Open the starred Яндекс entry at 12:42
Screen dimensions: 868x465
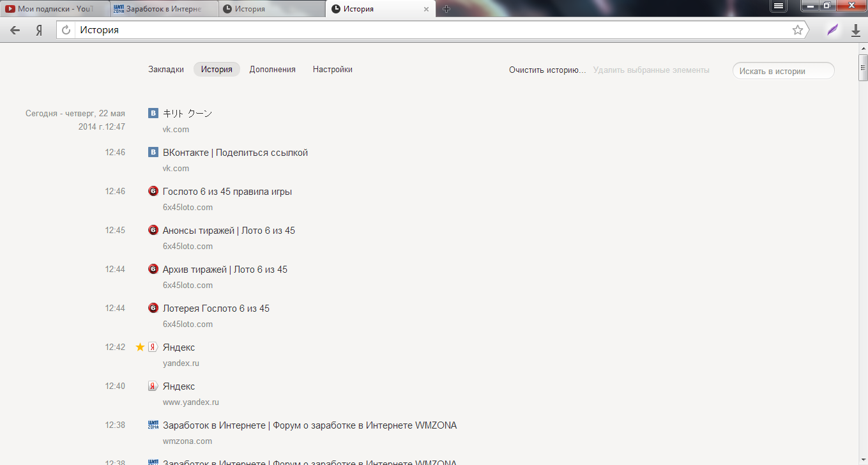pos(179,347)
